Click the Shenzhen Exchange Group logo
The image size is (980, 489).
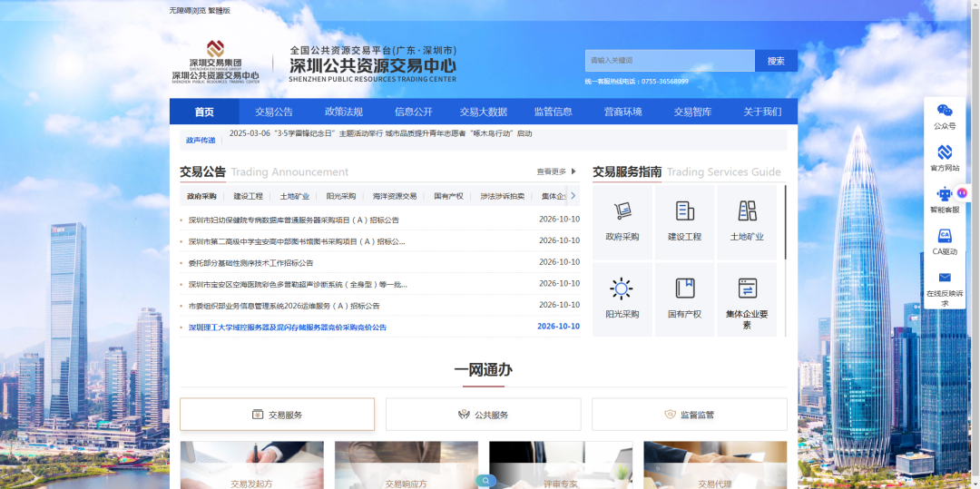click(216, 62)
